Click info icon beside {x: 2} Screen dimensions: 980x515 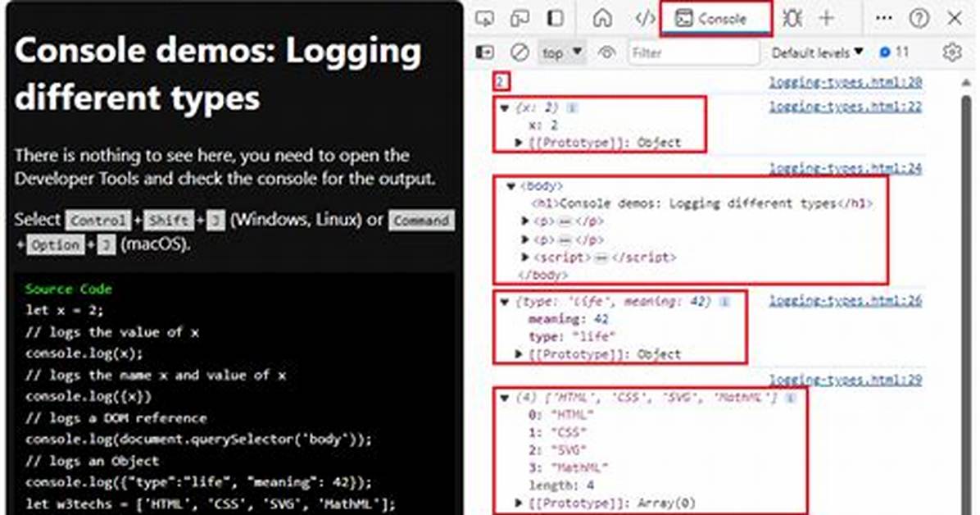[571, 108]
